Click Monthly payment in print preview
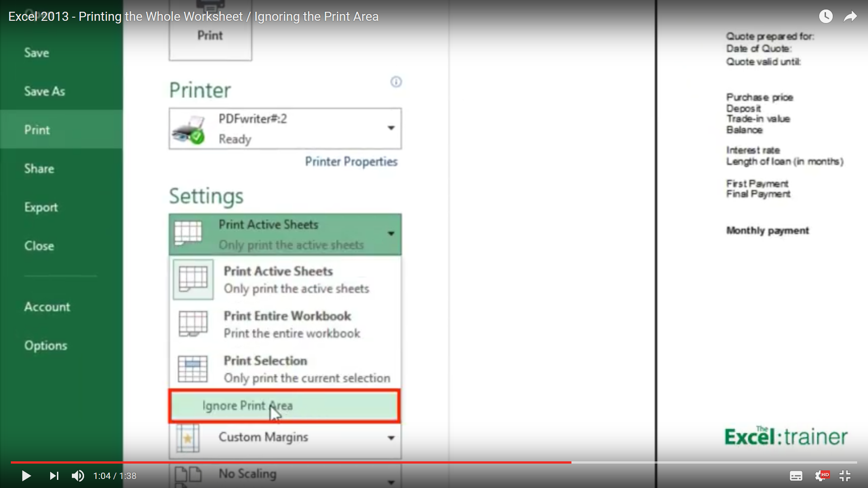Viewport: 868px width, 488px height. coord(767,230)
